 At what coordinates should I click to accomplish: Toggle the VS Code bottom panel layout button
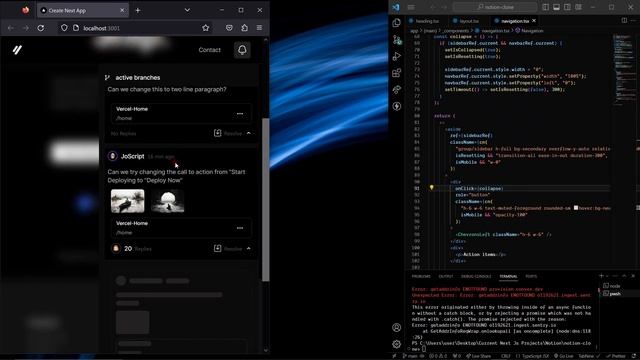coord(556,7)
